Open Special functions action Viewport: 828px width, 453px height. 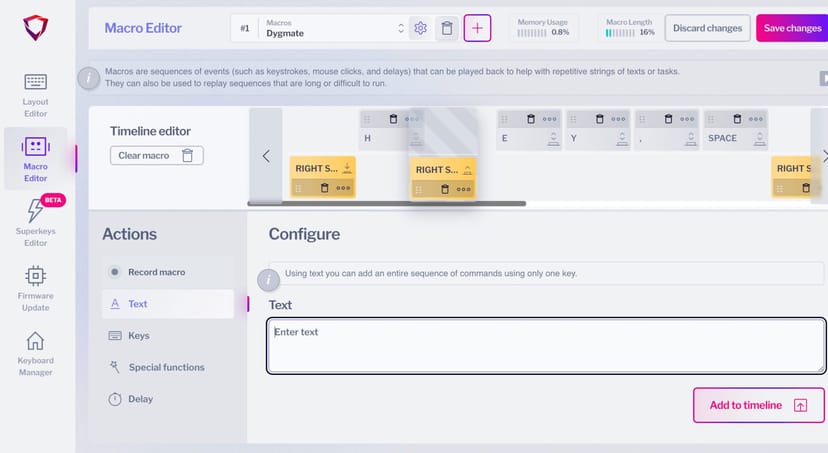click(165, 367)
